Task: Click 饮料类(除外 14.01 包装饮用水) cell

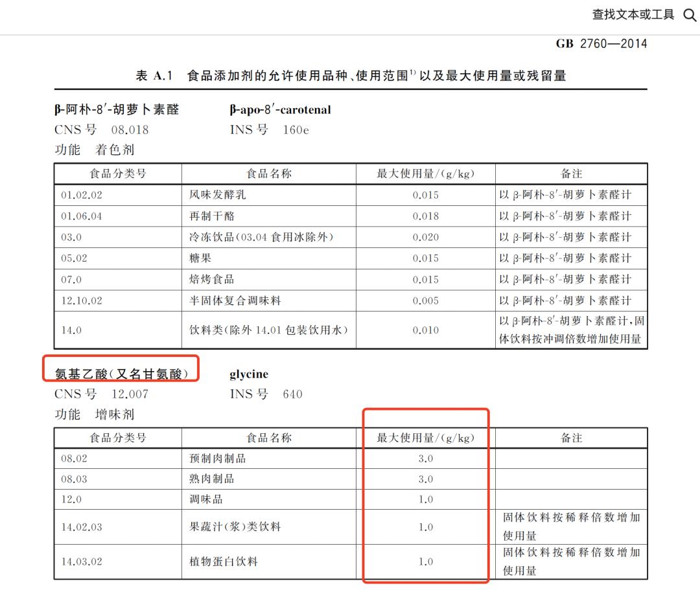Action: point(268,330)
